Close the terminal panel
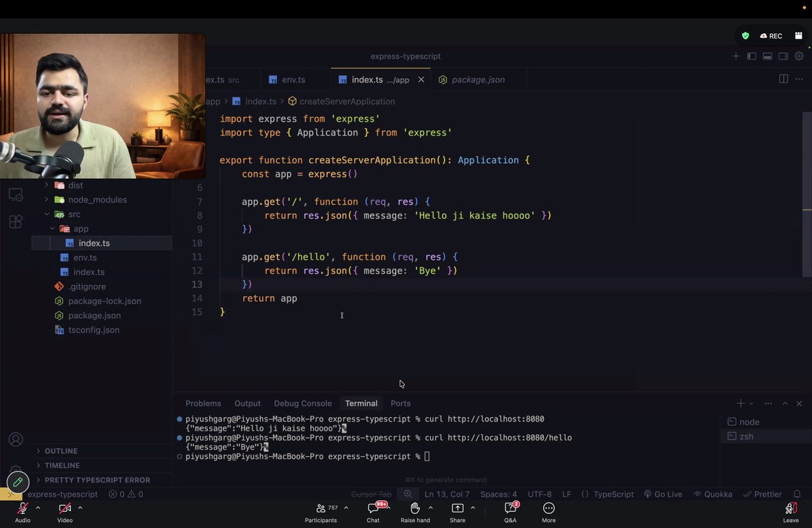 coord(799,403)
